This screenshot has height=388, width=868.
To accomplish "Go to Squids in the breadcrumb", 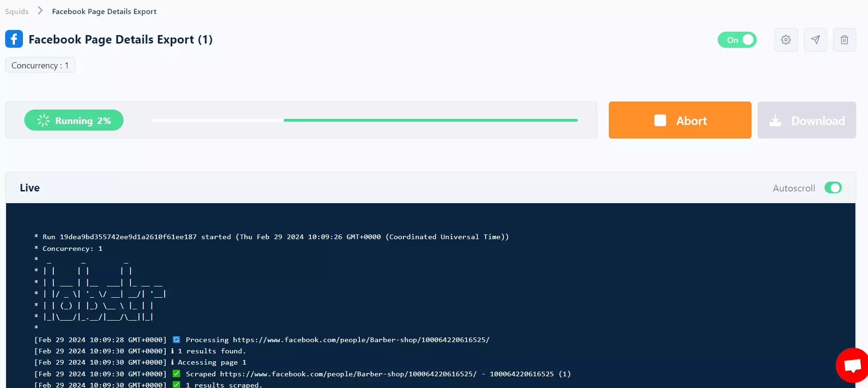I will click(x=17, y=11).
